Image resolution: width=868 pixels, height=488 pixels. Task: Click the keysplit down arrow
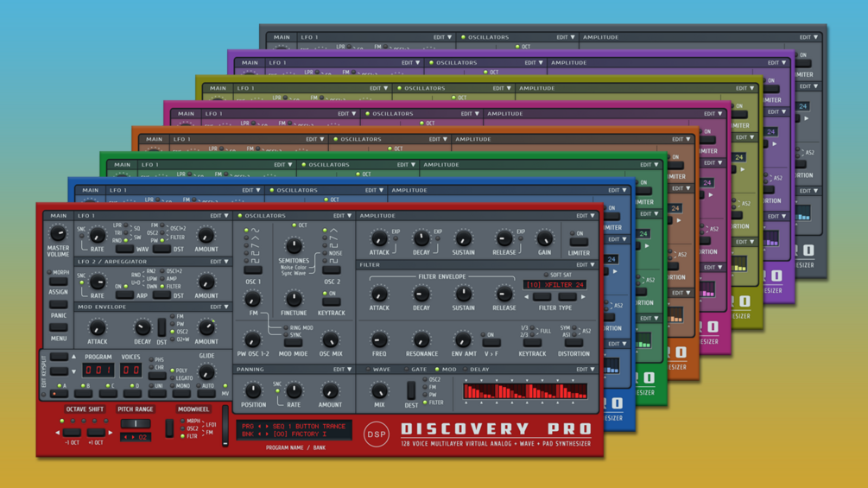pyautogui.click(x=73, y=371)
